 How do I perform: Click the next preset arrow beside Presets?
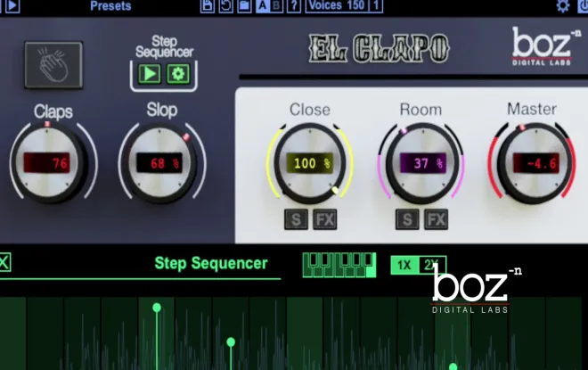tap(12, 5)
